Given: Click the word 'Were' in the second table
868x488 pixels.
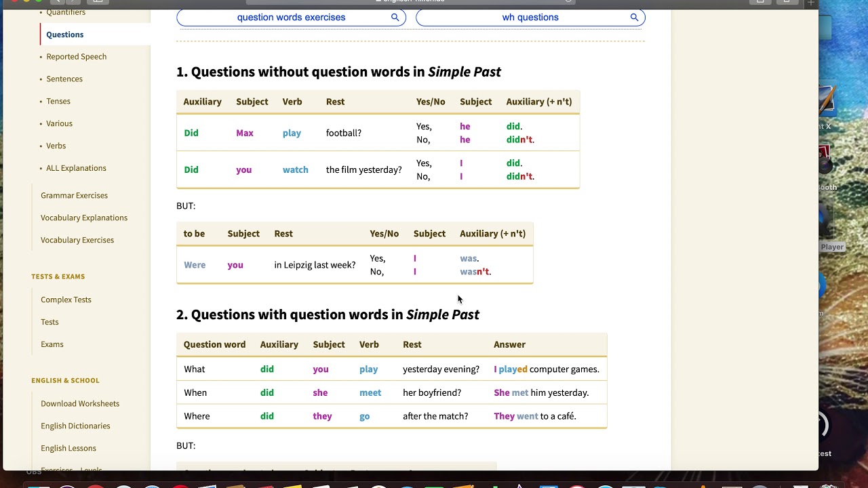Looking at the screenshot, I should 195,265.
